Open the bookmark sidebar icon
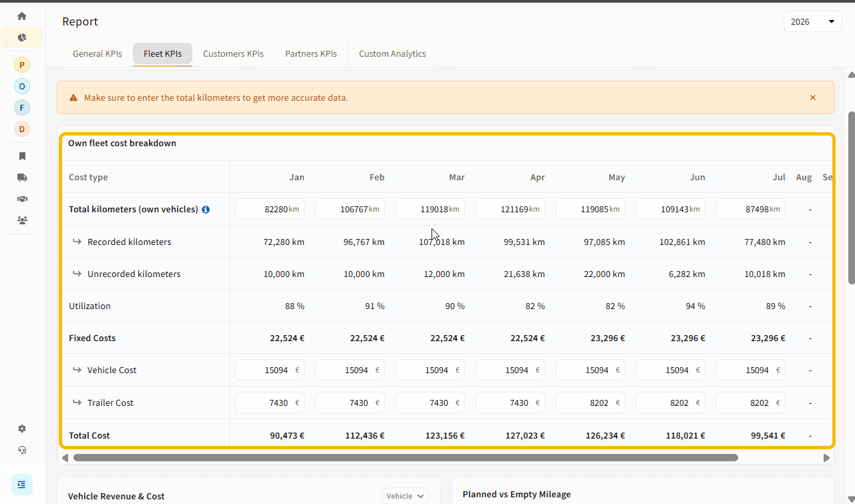 22,156
